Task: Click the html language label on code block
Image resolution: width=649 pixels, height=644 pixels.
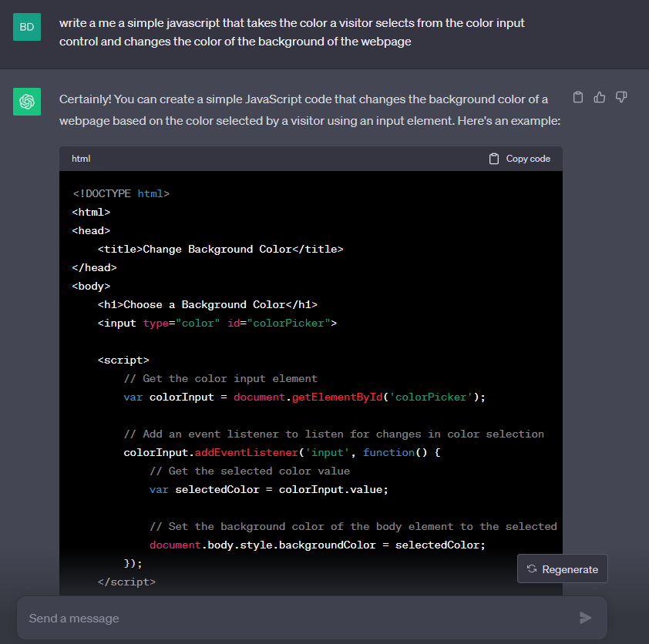Action: point(81,159)
